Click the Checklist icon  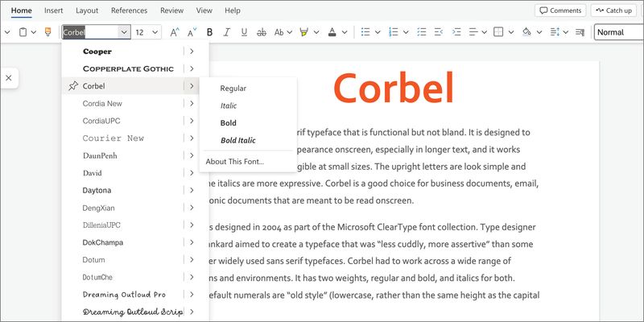tap(421, 32)
